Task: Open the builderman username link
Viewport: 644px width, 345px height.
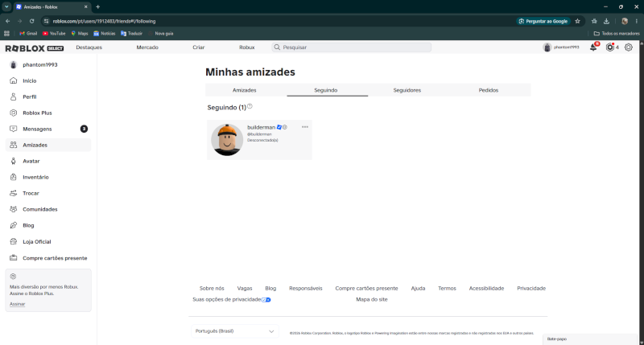Action: (x=261, y=127)
